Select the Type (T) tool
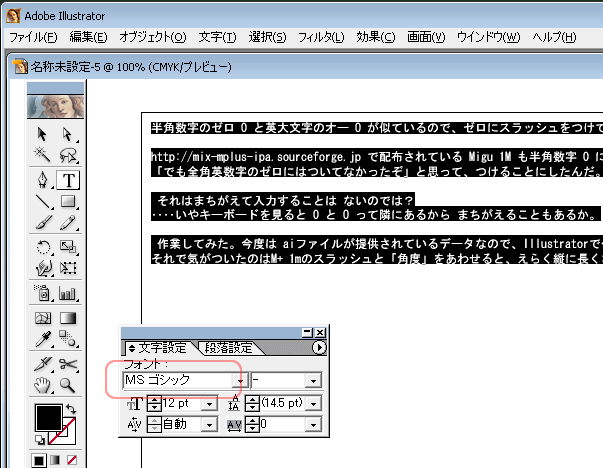 click(x=68, y=180)
